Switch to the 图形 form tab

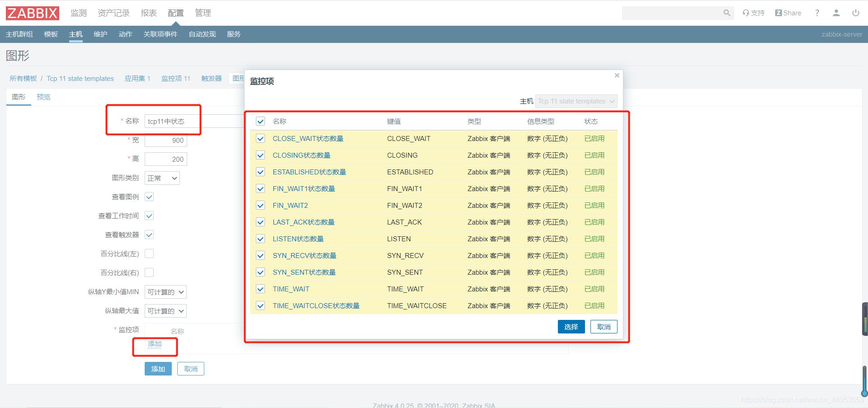point(19,97)
